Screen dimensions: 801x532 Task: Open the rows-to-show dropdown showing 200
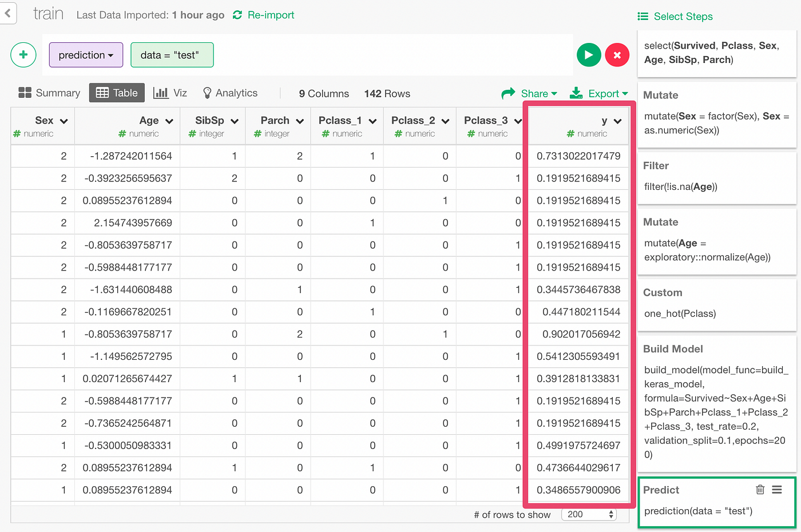[x=589, y=514]
